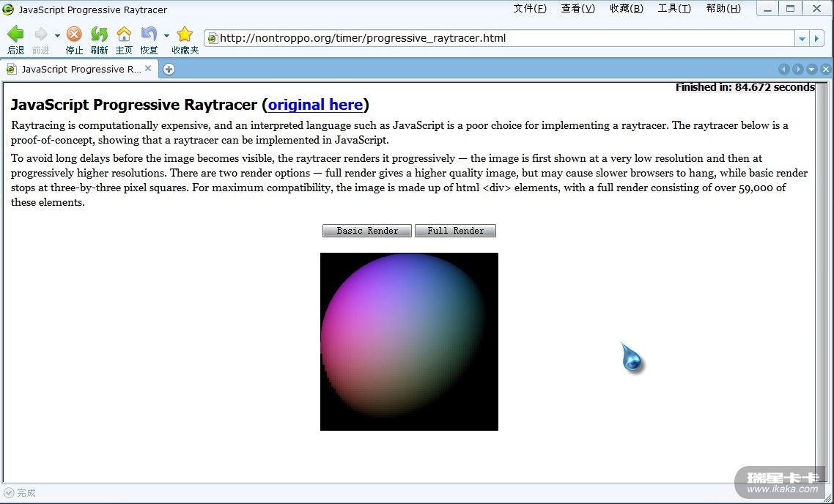Open the address bar URL dropdown
This screenshot has width=834, height=504.
pyautogui.click(x=802, y=38)
